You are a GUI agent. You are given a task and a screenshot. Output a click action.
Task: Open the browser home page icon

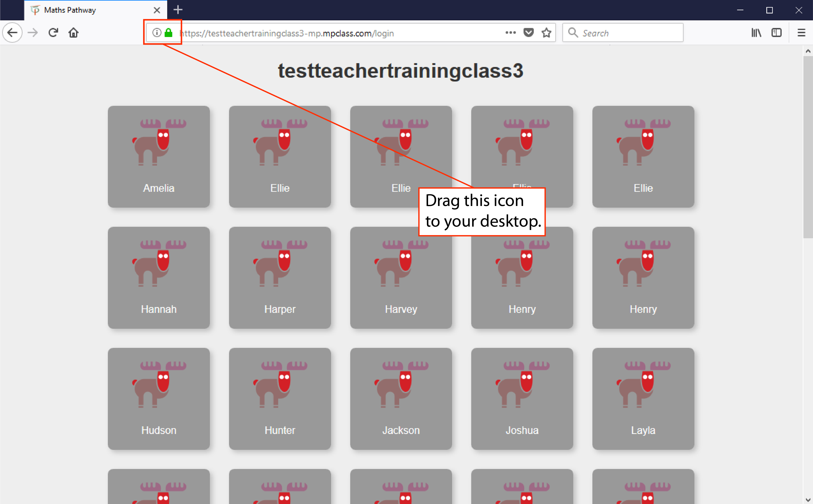(73, 33)
